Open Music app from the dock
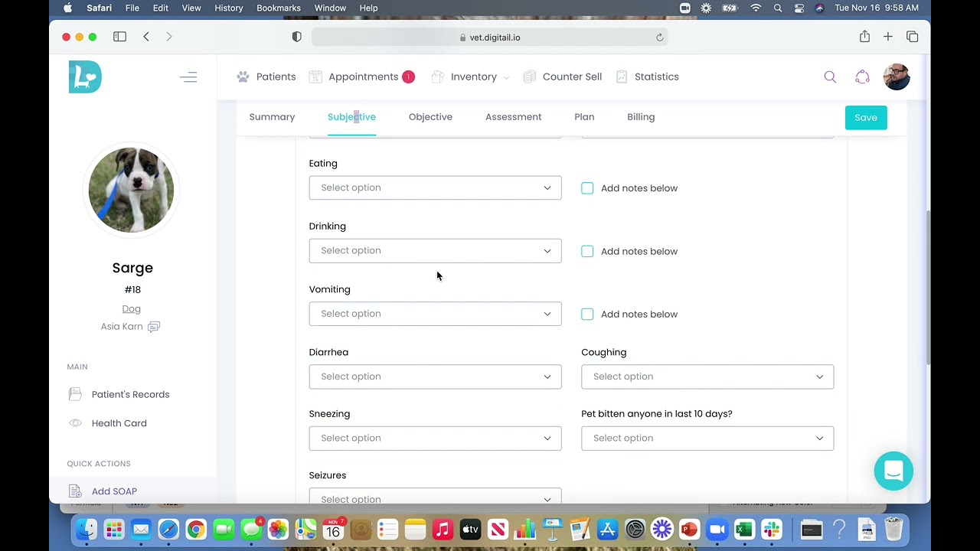The height and width of the screenshot is (551, 980). [x=443, y=530]
